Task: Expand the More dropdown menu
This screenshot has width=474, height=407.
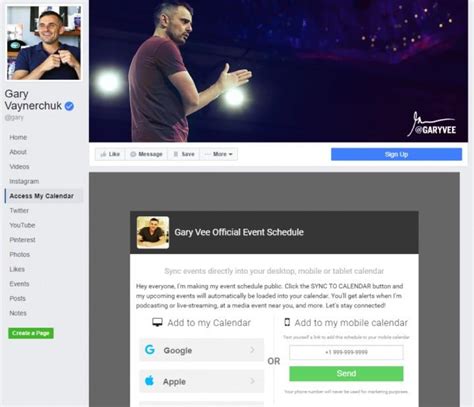Action: pos(219,154)
